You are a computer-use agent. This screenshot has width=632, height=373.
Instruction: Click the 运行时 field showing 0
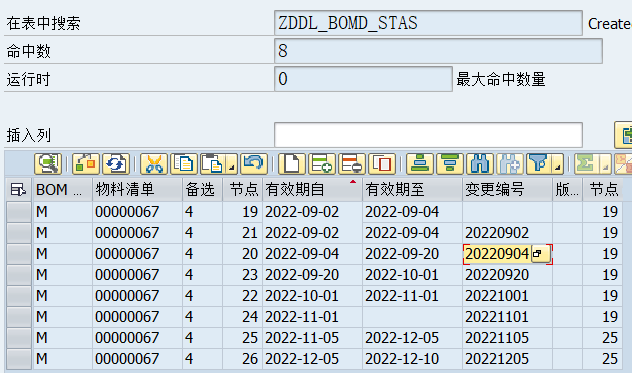pyautogui.click(x=363, y=79)
